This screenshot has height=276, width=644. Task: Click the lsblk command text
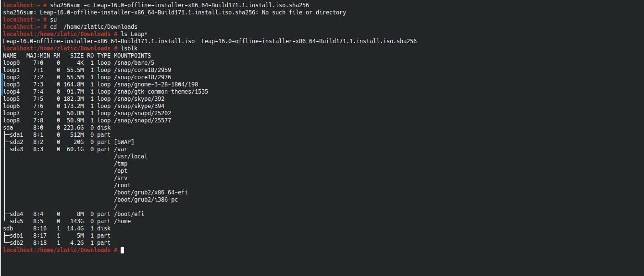pos(129,48)
